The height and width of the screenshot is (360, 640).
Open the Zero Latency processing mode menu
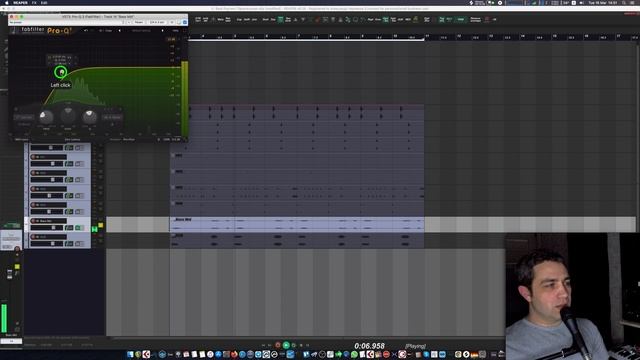click(73, 140)
